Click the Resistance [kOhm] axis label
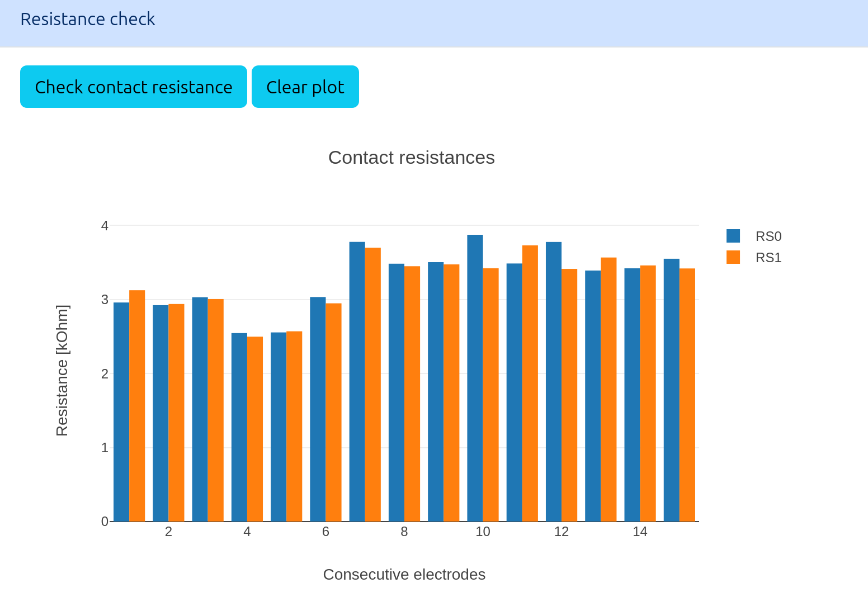 (62, 371)
